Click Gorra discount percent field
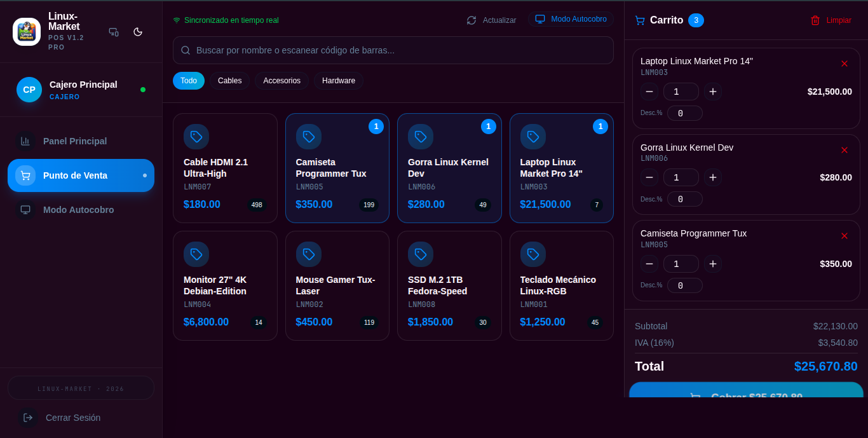The width and height of the screenshot is (868, 438). 685,199
